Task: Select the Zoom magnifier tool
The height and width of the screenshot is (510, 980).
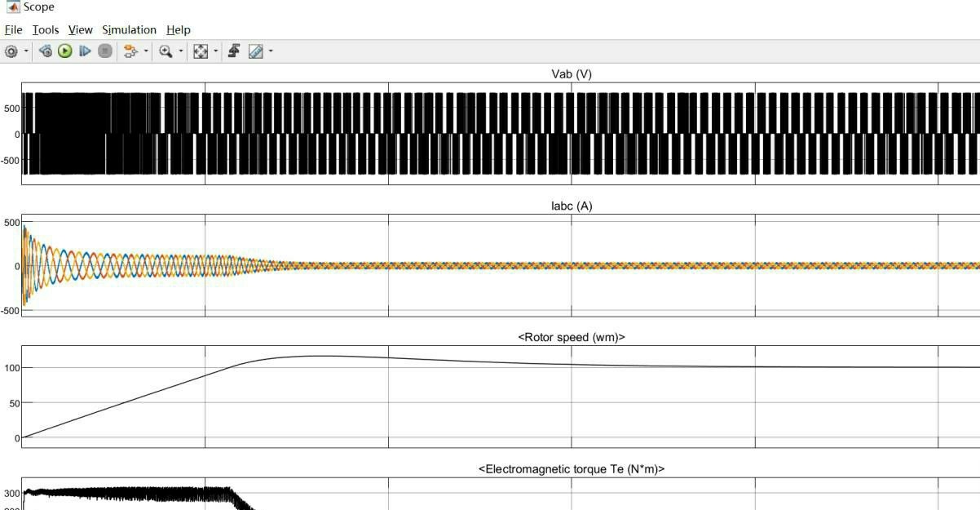Action: coord(166,51)
